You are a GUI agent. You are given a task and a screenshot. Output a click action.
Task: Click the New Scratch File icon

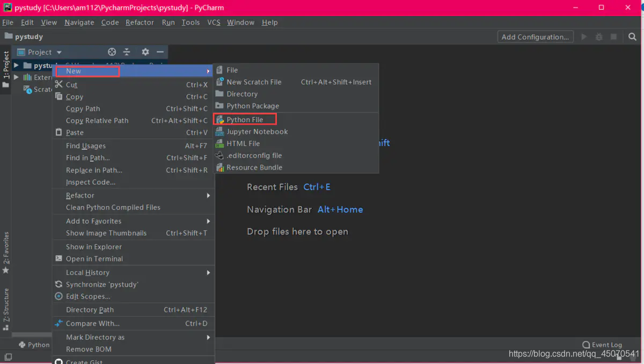click(x=219, y=82)
